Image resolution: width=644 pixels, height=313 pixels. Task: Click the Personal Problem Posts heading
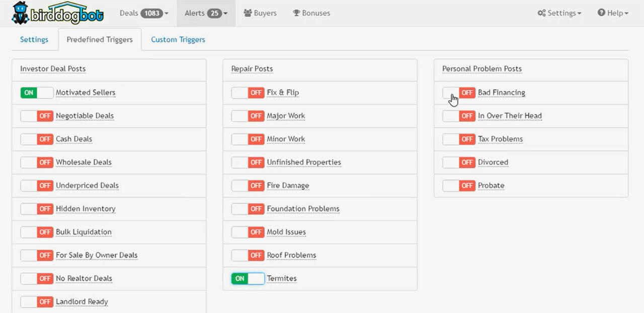(481, 69)
